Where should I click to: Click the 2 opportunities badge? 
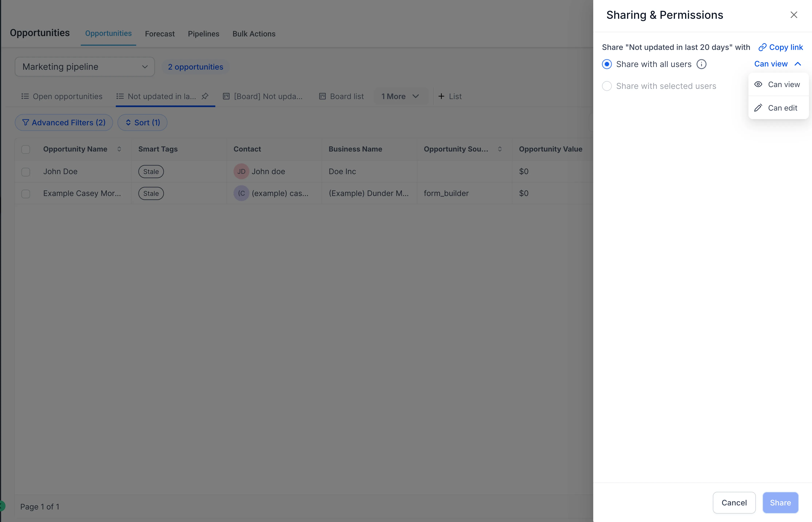[x=195, y=66]
